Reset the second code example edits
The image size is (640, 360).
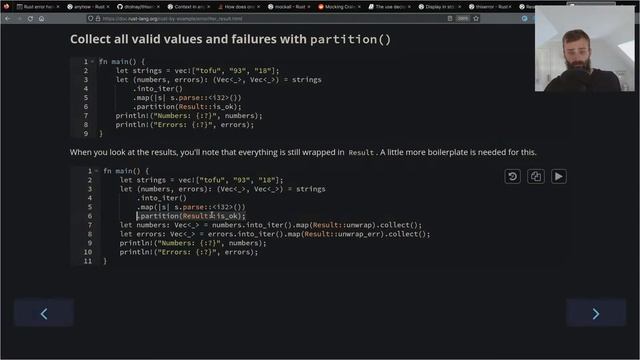pos(513,177)
